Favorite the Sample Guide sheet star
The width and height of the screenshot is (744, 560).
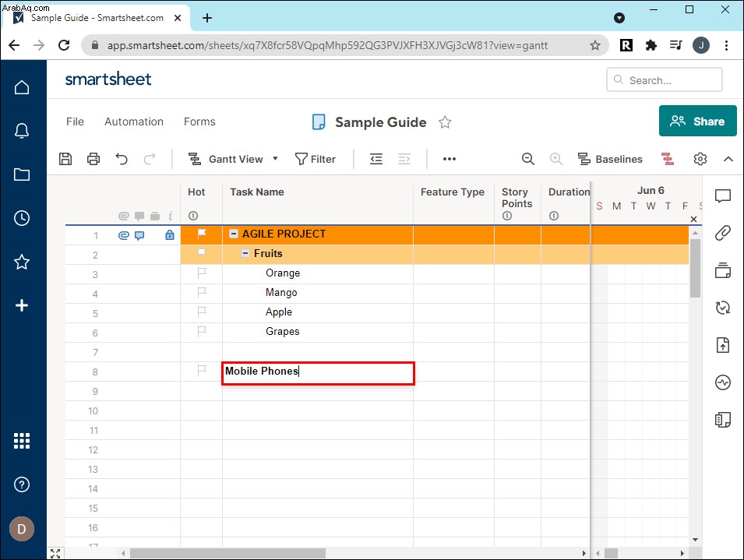click(445, 122)
